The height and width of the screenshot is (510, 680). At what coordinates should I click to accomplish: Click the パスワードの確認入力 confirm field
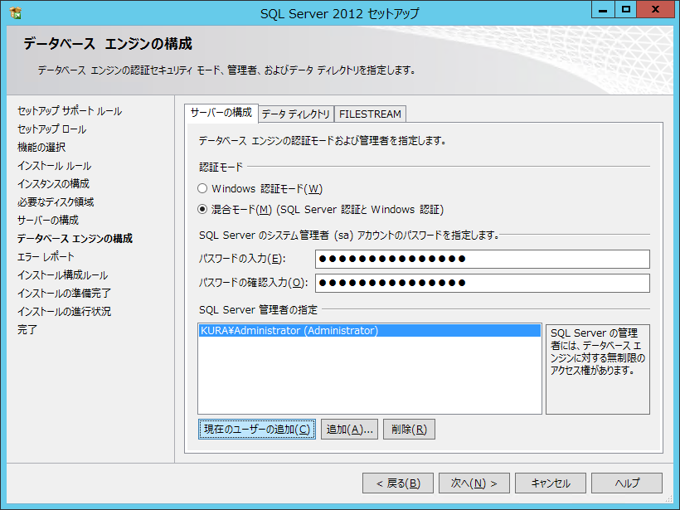pyautogui.click(x=482, y=283)
